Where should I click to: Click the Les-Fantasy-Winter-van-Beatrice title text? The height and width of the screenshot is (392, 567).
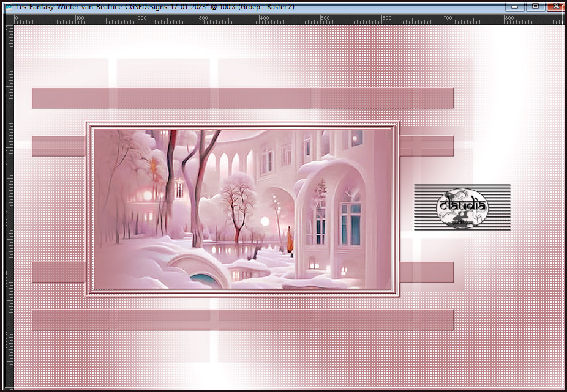click(155, 7)
